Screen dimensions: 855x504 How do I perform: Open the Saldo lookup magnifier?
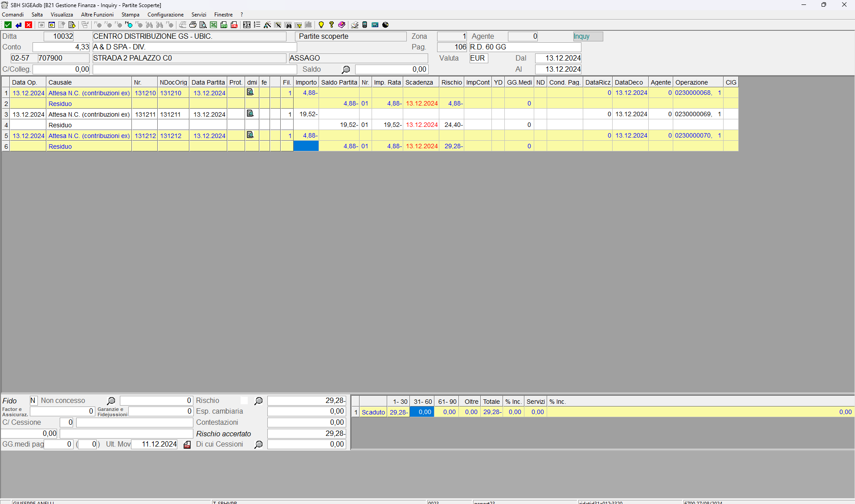click(346, 69)
